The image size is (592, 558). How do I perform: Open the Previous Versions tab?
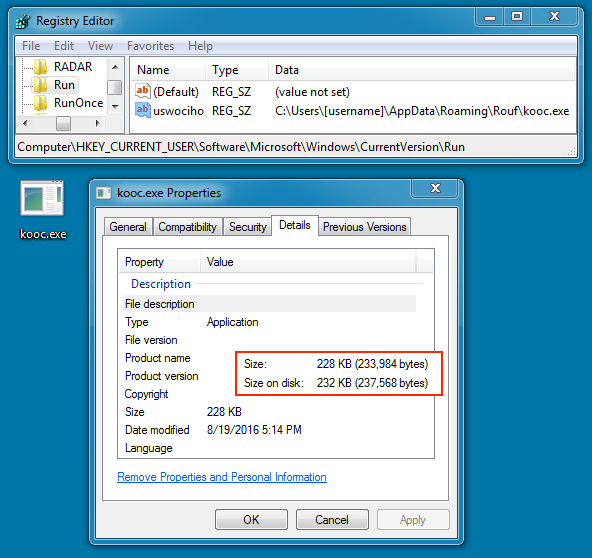365,227
